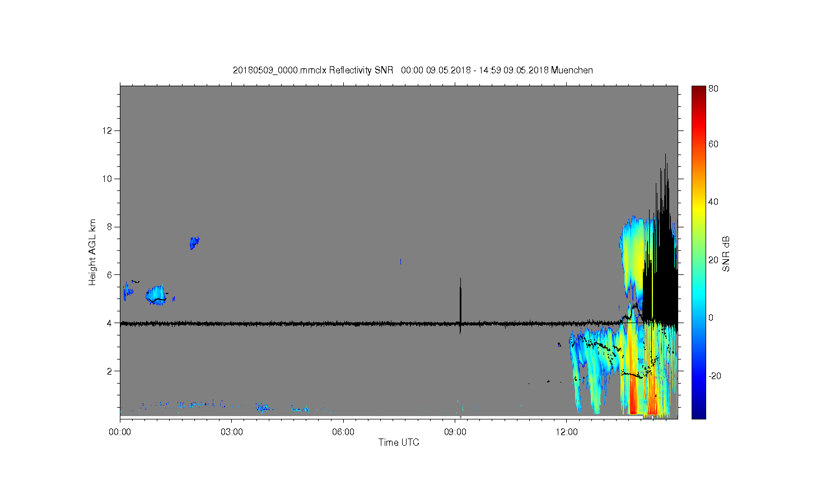Click the dark red top of the colorbar
The height and width of the screenshot is (504, 840).
(698, 91)
